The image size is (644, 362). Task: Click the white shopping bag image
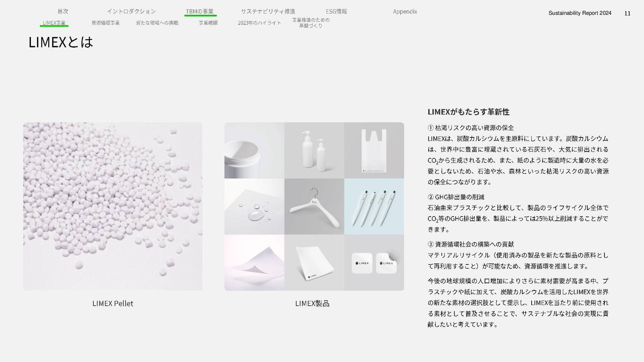374,150
